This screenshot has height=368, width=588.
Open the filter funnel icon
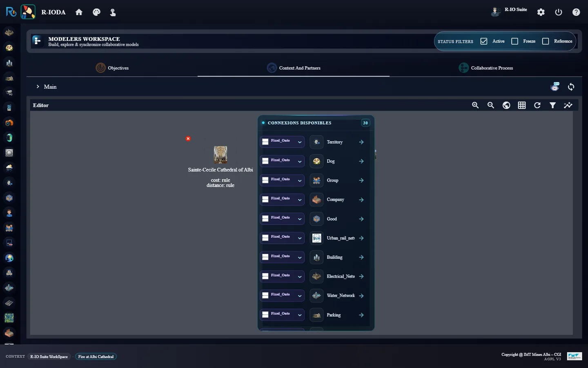pyautogui.click(x=552, y=105)
